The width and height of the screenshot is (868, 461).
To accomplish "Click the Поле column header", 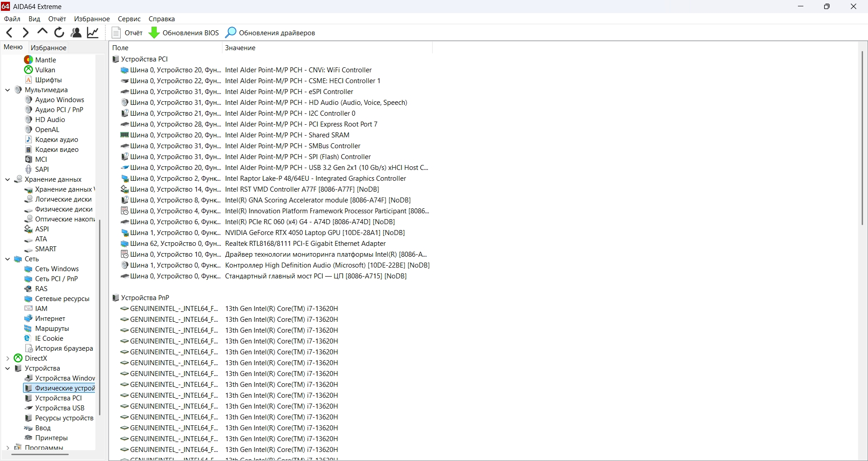I will (x=165, y=47).
